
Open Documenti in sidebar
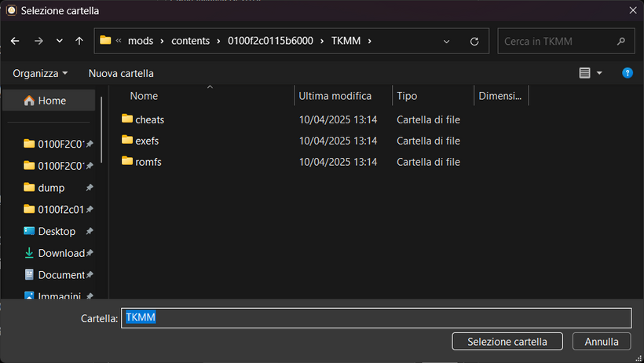pyautogui.click(x=61, y=275)
